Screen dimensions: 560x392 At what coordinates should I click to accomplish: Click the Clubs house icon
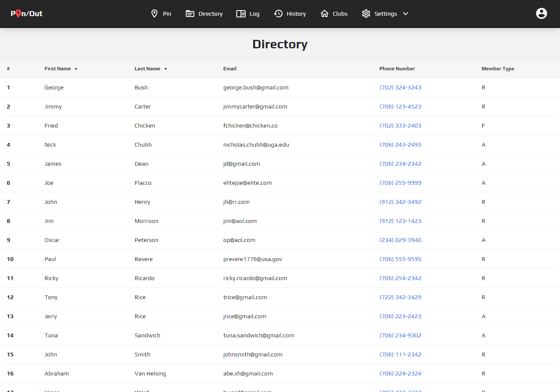click(325, 14)
